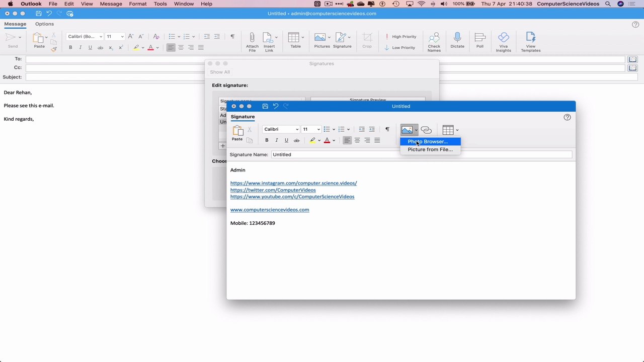Image resolution: width=644 pixels, height=362 pixels.
Task: Click Spotlight search icon in menu bar
Action: [608, 4]
